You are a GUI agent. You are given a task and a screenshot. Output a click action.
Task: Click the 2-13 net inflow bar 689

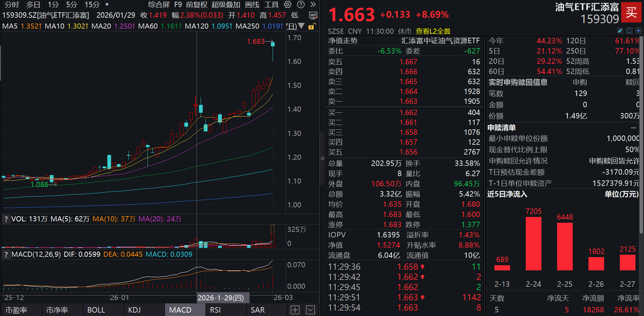(502, 268)
